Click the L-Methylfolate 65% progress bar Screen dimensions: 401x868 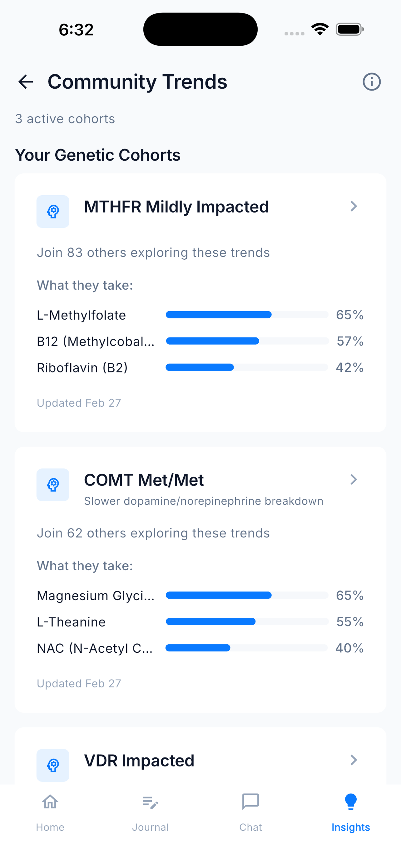(247, 315)
